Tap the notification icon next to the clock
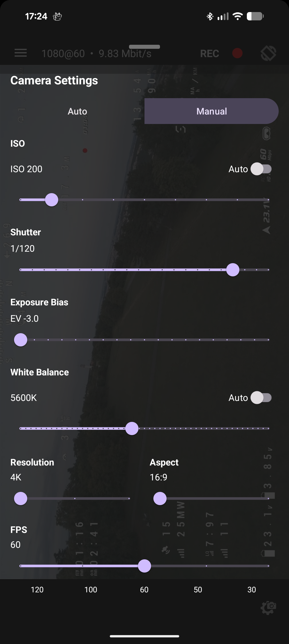Screen dimensions: 289x644 (57, 16)
